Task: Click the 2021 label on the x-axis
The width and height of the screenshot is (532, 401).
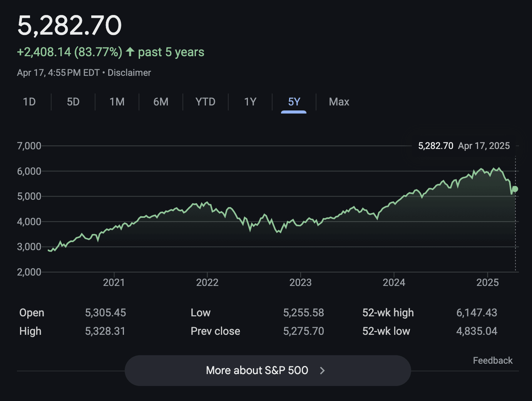Action: [x=114, y=283]
